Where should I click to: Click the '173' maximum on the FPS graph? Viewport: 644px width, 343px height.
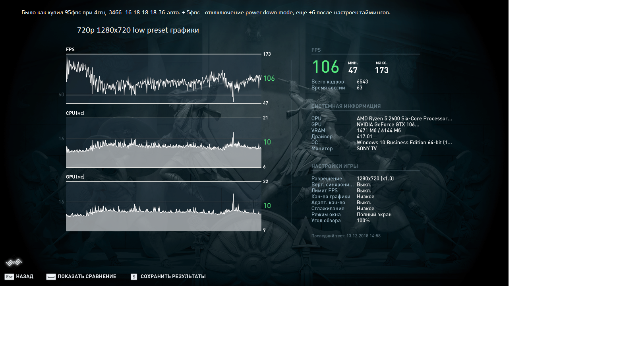click(x=267, y=54)
